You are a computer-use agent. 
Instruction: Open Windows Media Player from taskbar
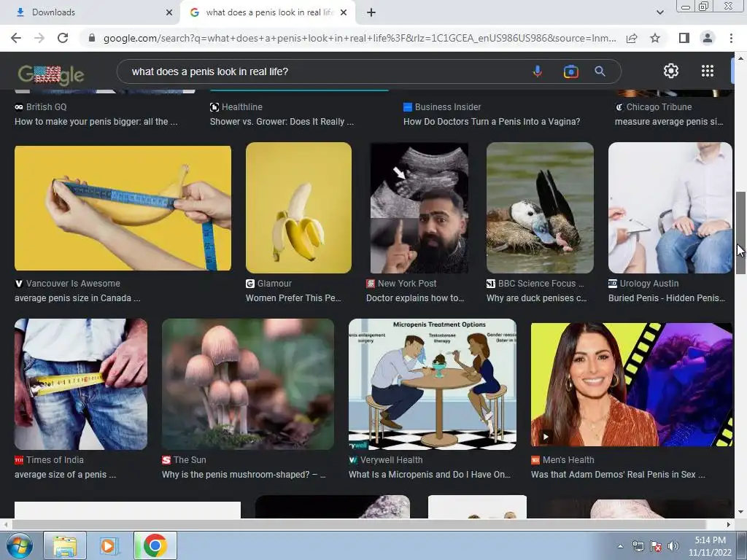109,545
